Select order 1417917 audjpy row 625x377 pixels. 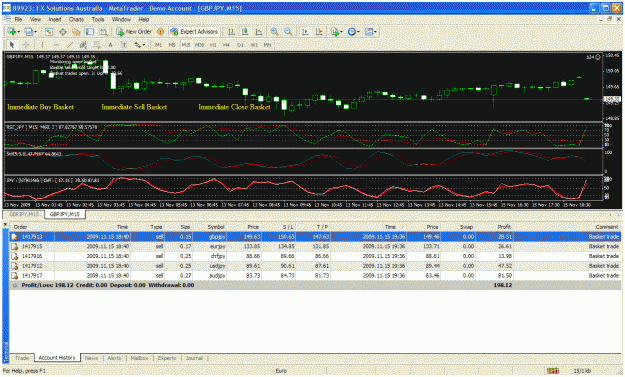point(315,275)
